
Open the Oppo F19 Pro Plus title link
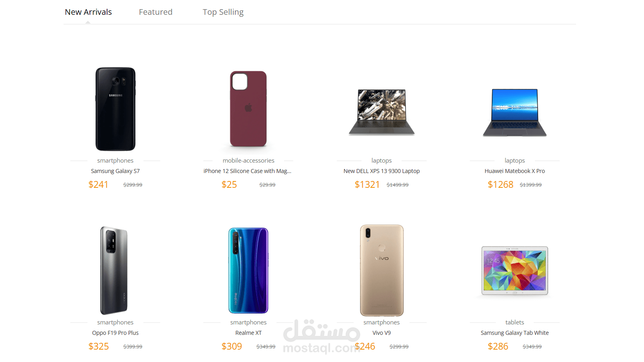pyautogui.click(x=115, y=333)
